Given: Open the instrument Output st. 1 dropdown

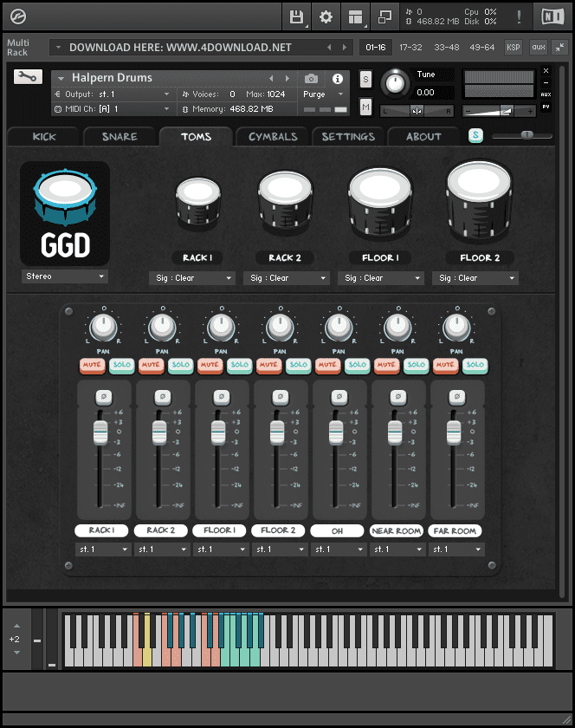Looking at the screenshot, I should [x=112, y=94].
